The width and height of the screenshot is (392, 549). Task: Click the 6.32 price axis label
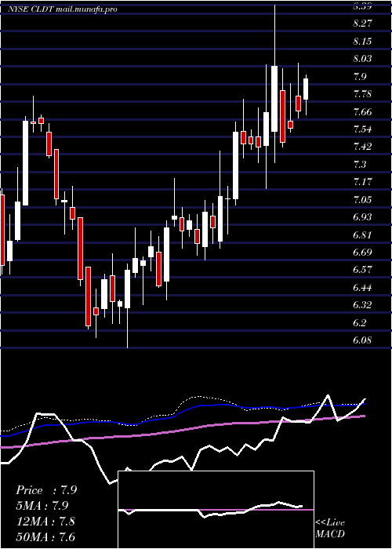362,305
